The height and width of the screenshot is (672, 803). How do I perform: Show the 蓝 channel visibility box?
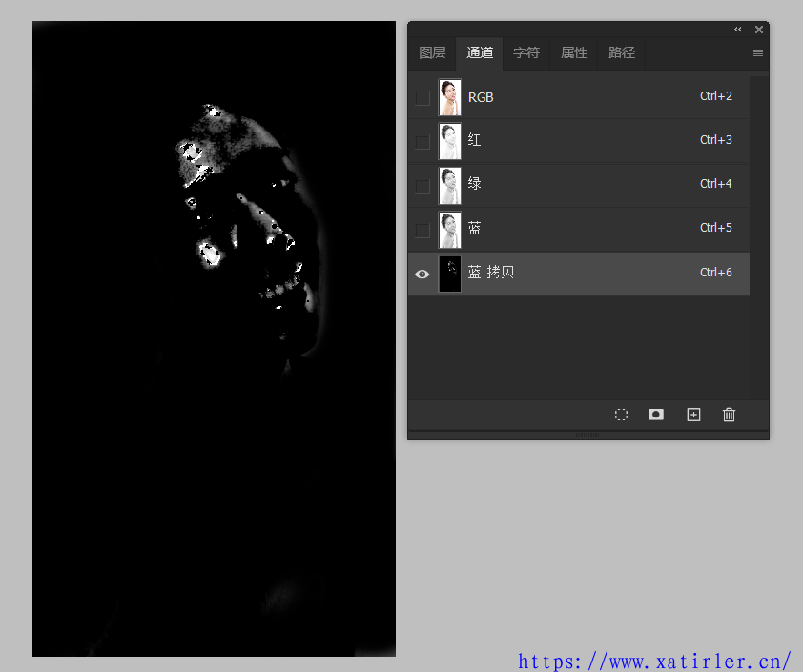(422, 231)
